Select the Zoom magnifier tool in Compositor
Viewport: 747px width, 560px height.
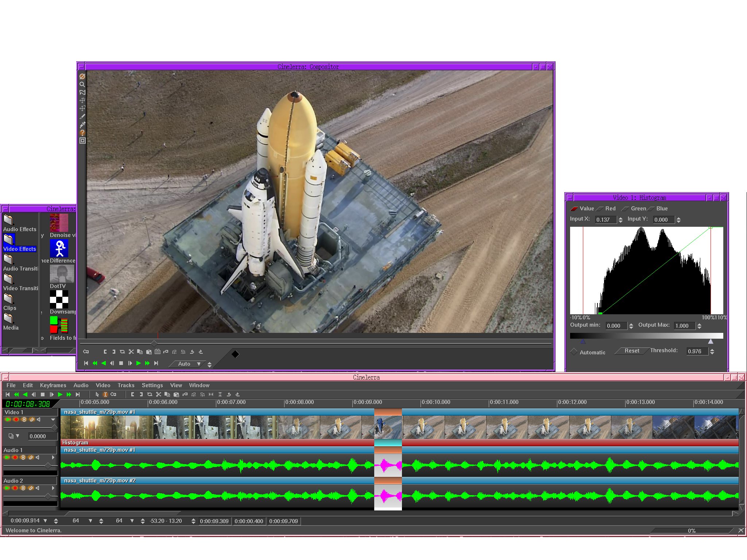point(82,85)
